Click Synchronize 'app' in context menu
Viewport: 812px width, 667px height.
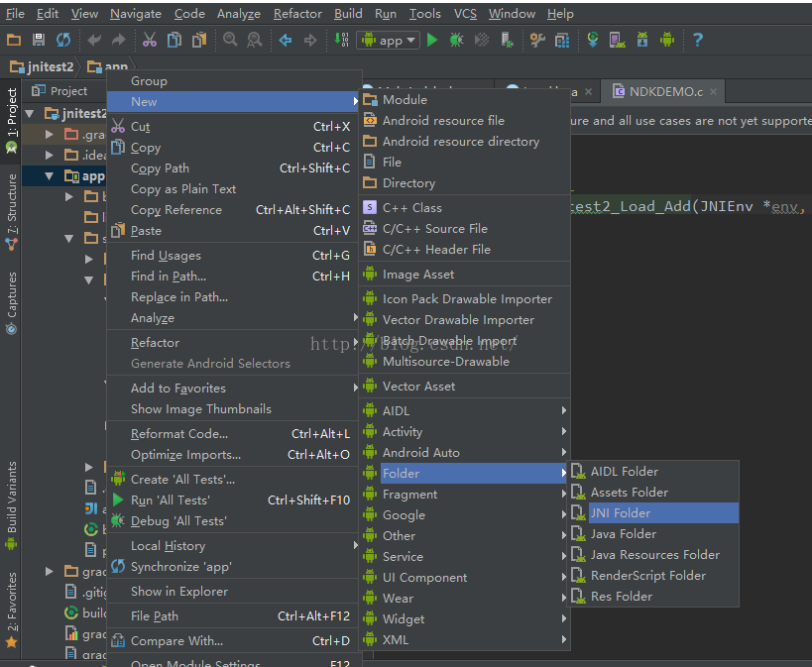point(180,567)
